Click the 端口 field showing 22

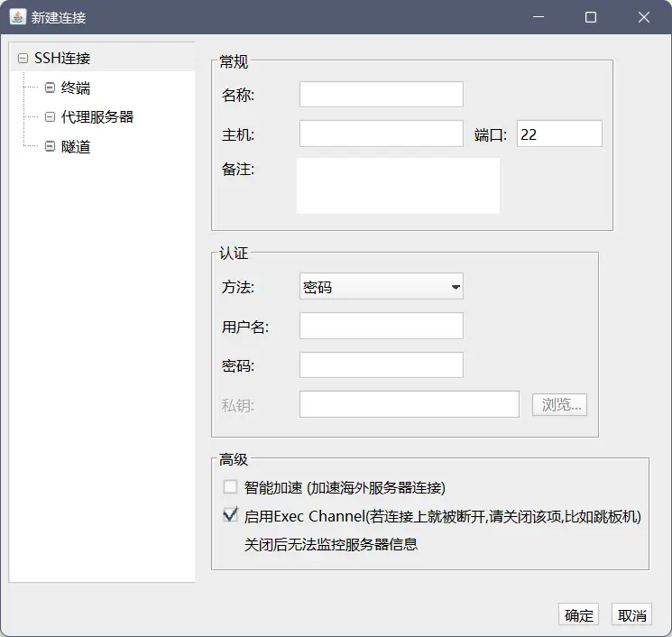click(x=559, y=134)
